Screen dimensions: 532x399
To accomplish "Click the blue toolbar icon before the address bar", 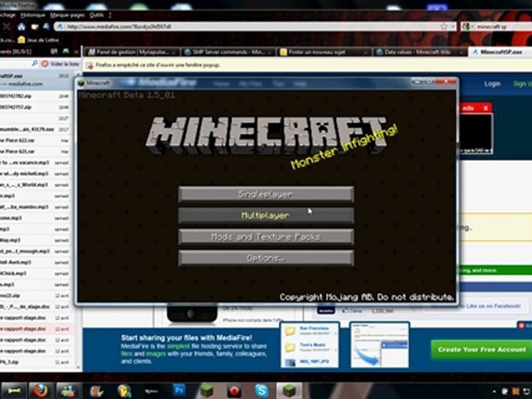I will [x=46, y=27].
